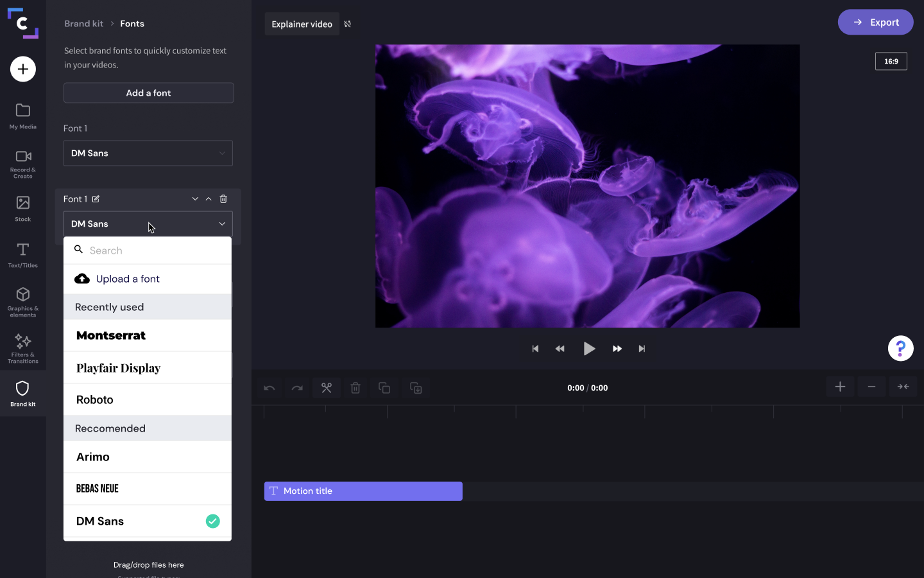
Task: Open the Stock library
Action: (23, 209)
